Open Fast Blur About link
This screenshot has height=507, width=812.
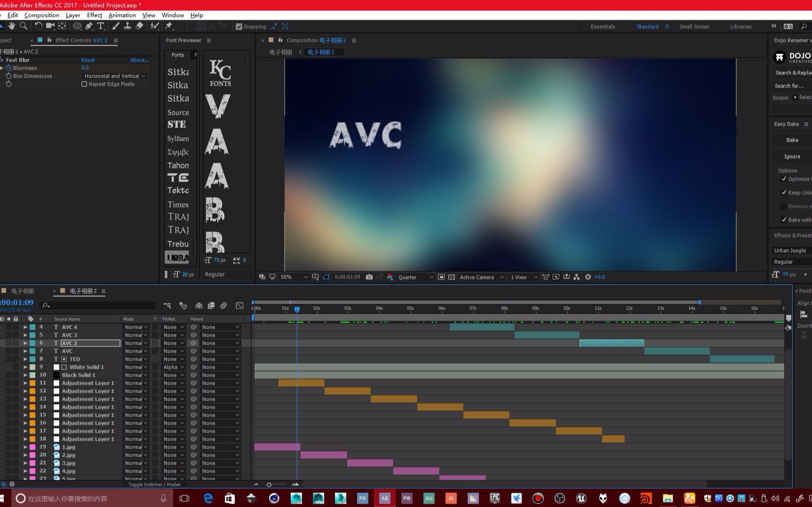[x=139, y=60]
